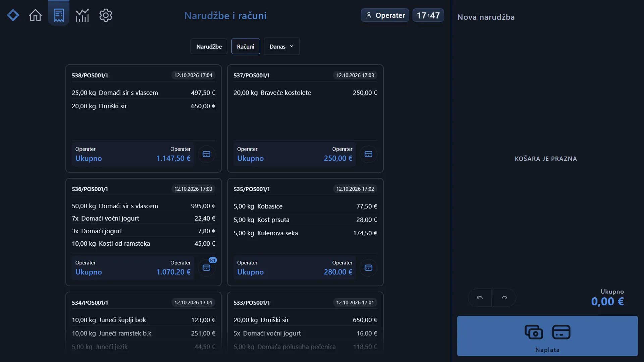The height and width of the screenshot is (362, 644).
Task: Click card payment icon on receipt 535/POS001/1
Action: tap(368, 268)
